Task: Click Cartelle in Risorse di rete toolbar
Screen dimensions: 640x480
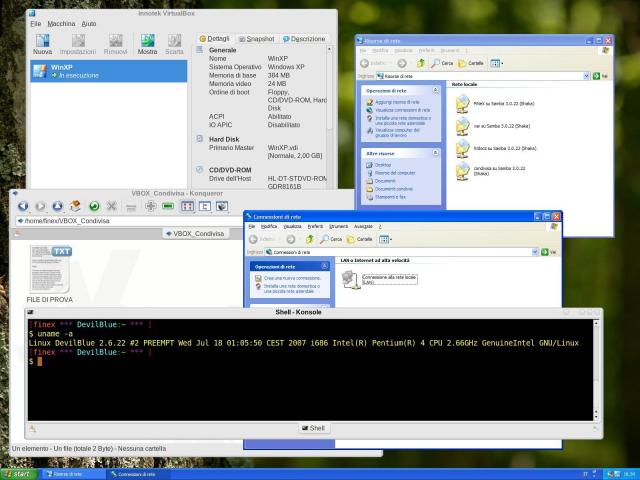Action: click(471, 63)
